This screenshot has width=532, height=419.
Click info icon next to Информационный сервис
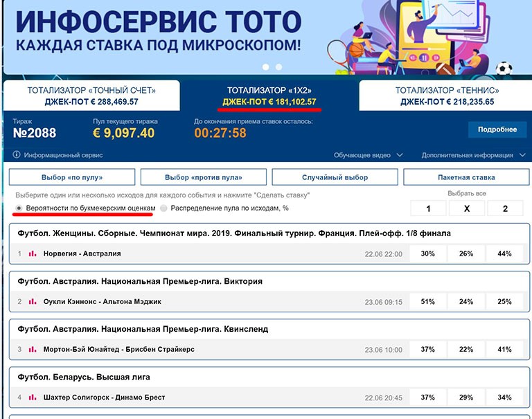click(16, 155)
